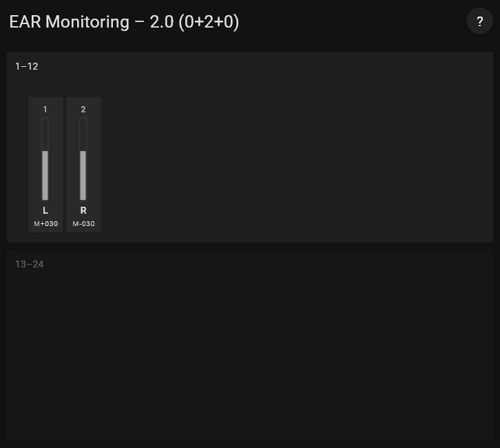500x448 pixels.
Task: Click the right channel level meter bar
Action: click(83, 159)
